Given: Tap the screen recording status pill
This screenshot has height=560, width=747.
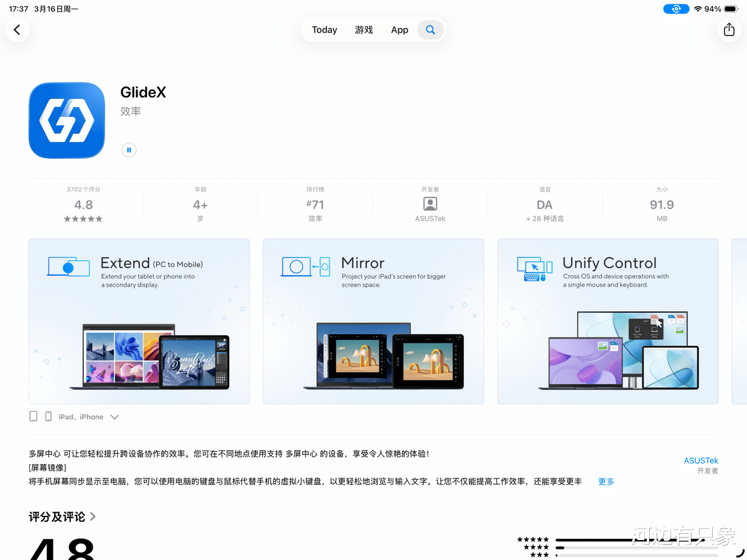Looking at the screenshot, I should coord(675,9).
